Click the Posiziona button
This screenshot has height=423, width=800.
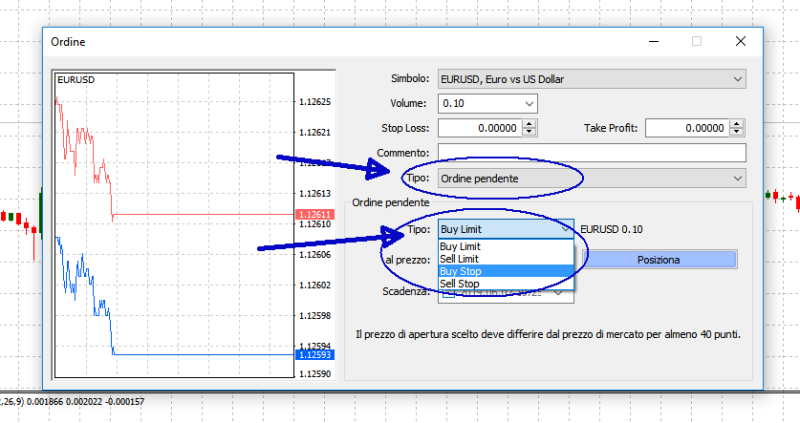pyautogui.click(x=658, y=259)
